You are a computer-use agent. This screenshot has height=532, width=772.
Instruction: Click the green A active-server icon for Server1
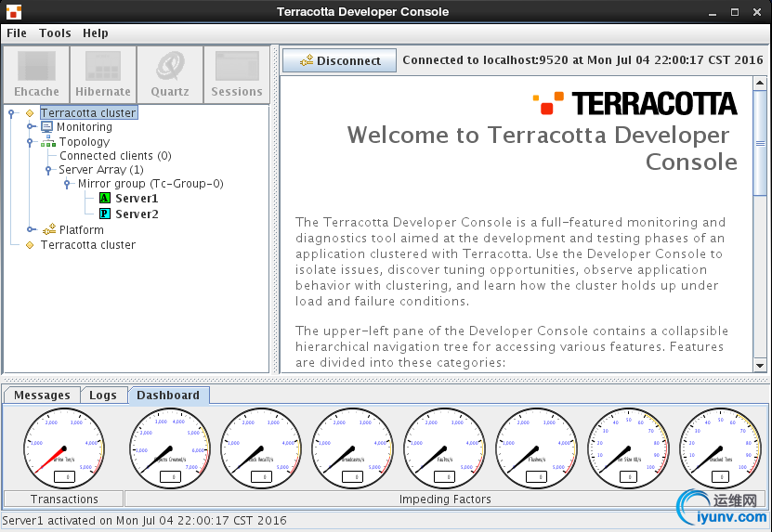tap(105, 199)
